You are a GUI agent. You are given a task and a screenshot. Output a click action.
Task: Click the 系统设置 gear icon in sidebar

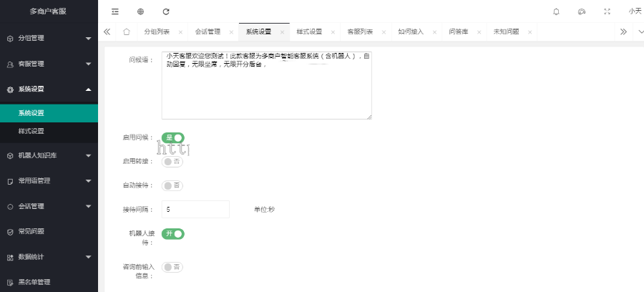[x=10, y=89]
